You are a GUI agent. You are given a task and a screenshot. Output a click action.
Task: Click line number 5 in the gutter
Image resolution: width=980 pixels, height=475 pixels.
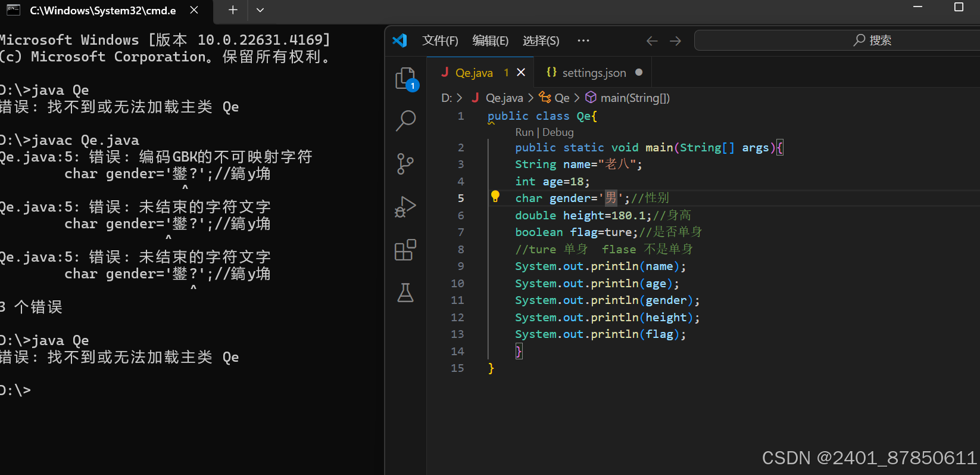coord(460,198)
